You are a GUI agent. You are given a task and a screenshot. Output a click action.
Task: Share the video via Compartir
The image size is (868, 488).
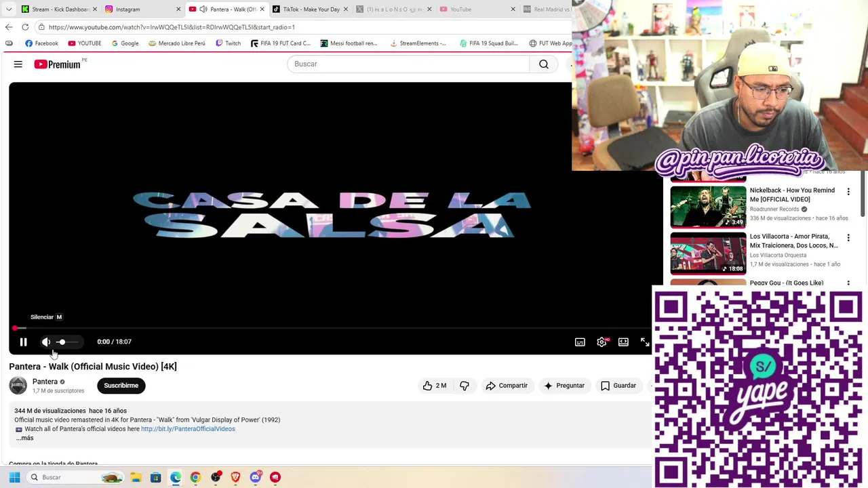[x=507, y=386]
